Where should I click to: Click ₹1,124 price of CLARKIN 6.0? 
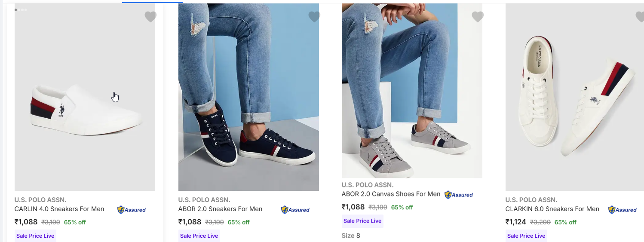515,222
